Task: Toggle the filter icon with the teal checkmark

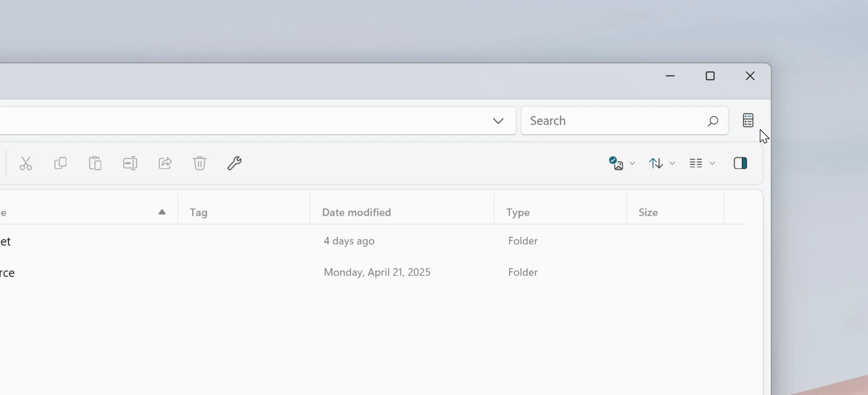Action: coord(616,163)
